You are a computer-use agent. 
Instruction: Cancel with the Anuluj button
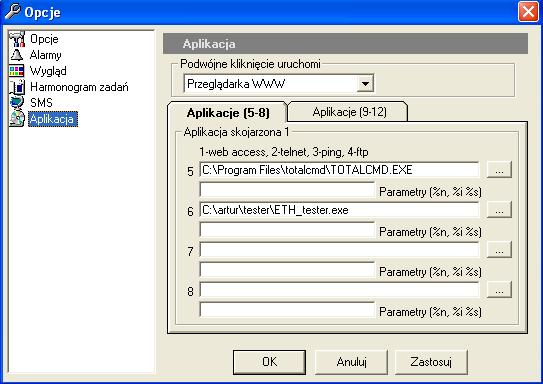click(x=351, y=362)
